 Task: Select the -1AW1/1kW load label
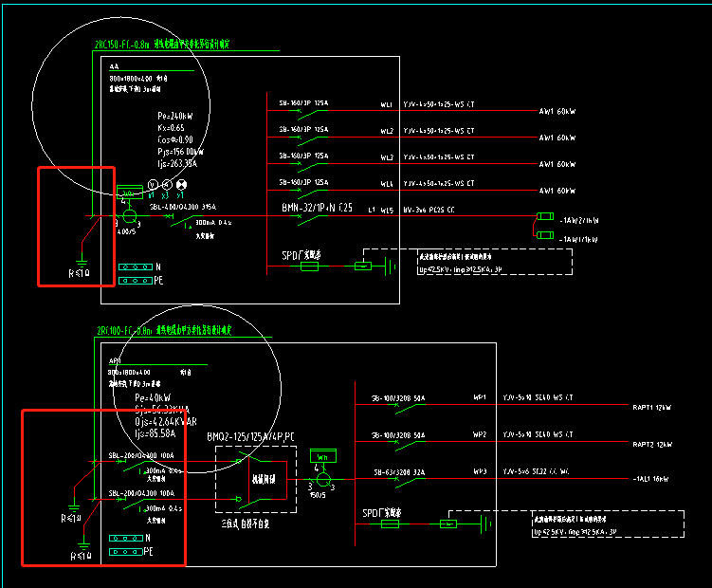point(578,240)
